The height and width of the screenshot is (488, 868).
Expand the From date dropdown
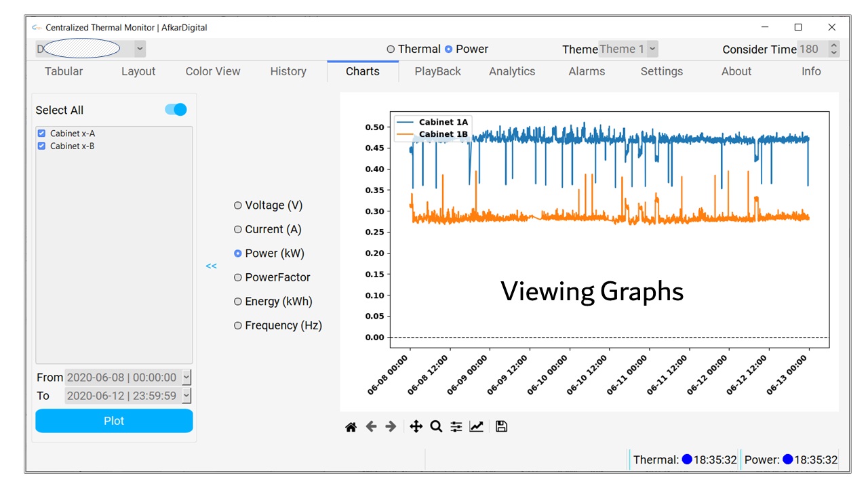point(186,378)
